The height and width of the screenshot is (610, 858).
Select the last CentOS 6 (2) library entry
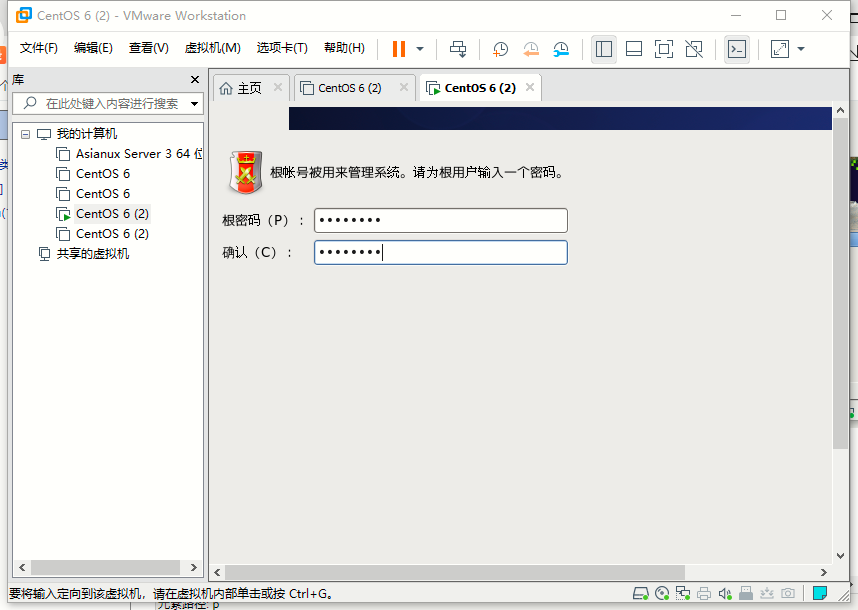point(112,234)
